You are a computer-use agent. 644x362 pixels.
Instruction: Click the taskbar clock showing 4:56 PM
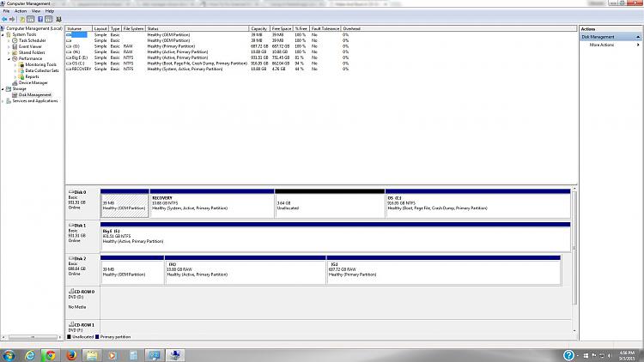click(x=627, y=355)
